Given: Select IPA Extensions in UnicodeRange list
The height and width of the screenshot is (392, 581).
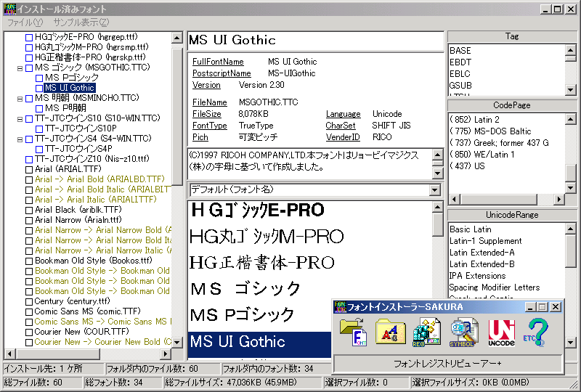Looking at the screenshot, I should (x=477, y=276).
